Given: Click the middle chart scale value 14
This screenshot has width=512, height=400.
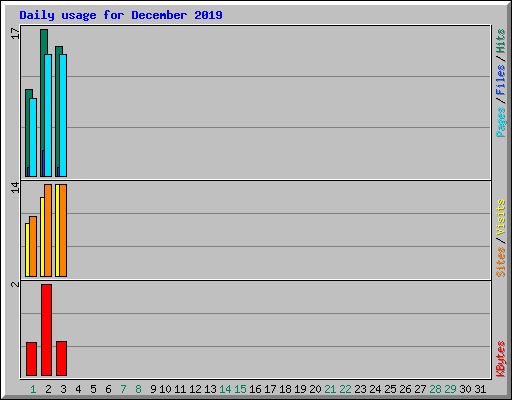Looking at the screenshot, I should pyautogui.click(x=15, y=187).
